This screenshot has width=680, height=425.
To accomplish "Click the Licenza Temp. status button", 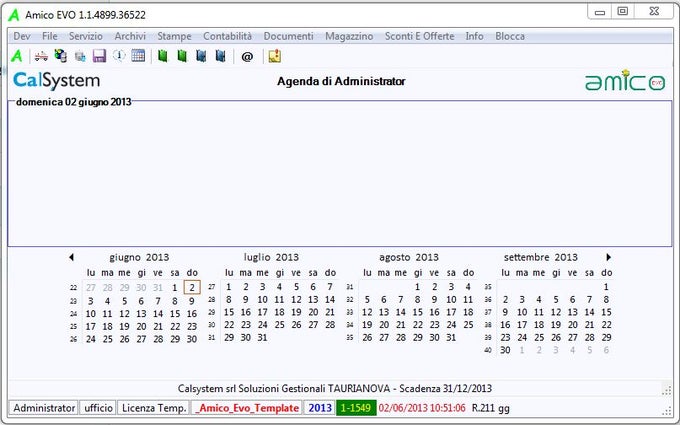I will pyautogui.click(x=154, y=408).
